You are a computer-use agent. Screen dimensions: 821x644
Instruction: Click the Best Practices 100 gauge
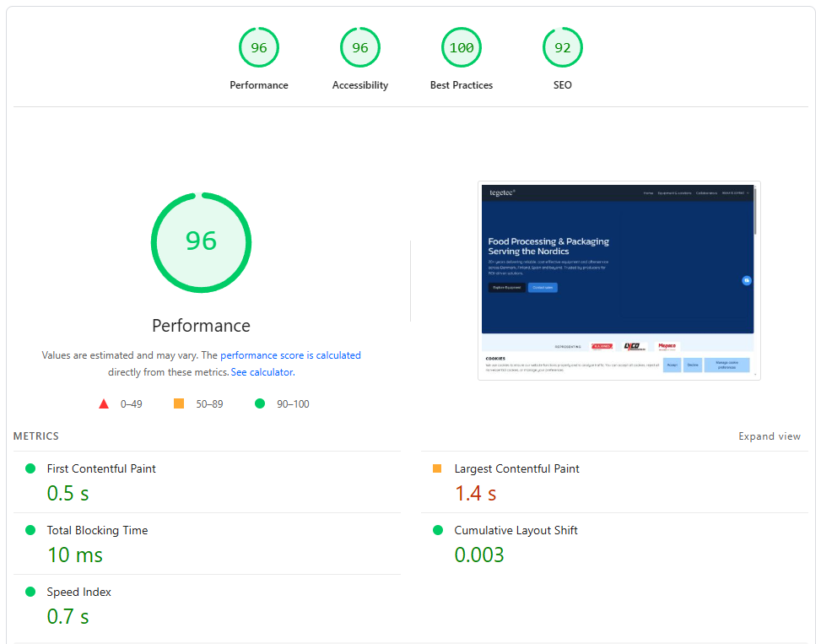point(462,47)
